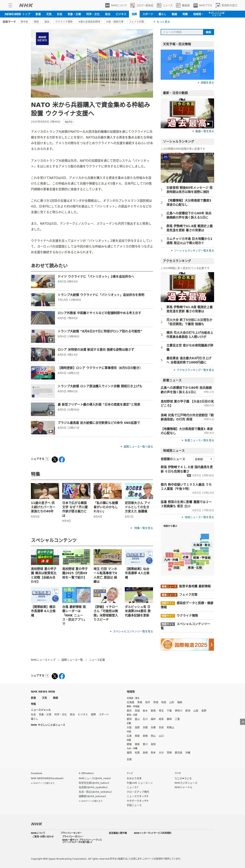The width and height of the screenshot is (245, 868).
Task: Open ブラジル最高裁 前大統領 article
Action: tap(99, 423)
